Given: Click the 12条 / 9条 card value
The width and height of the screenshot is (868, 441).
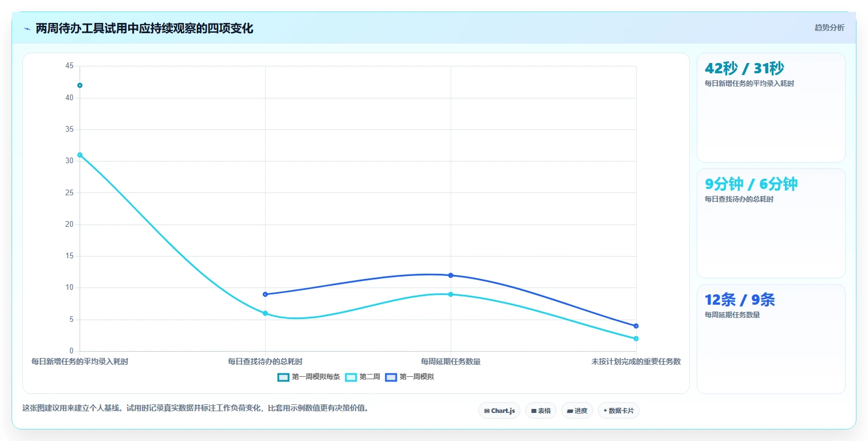Looking at the screenshot, I should click(740, 300).
